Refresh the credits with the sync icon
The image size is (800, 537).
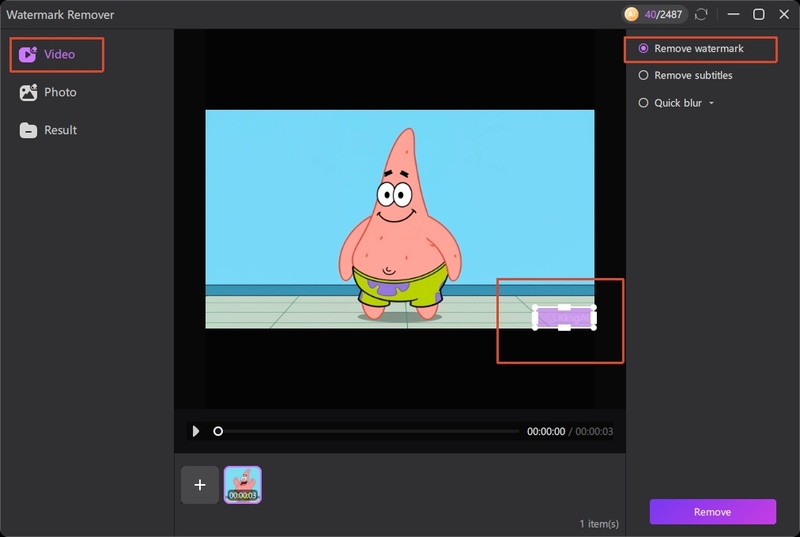point(702,14)
